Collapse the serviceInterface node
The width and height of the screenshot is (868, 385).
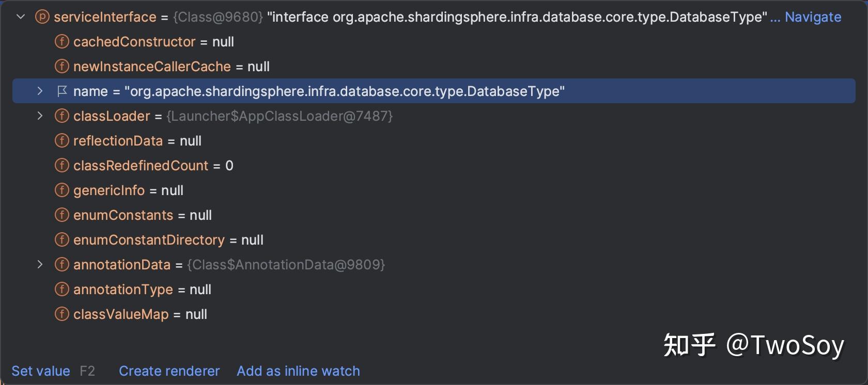coord(20,17)
